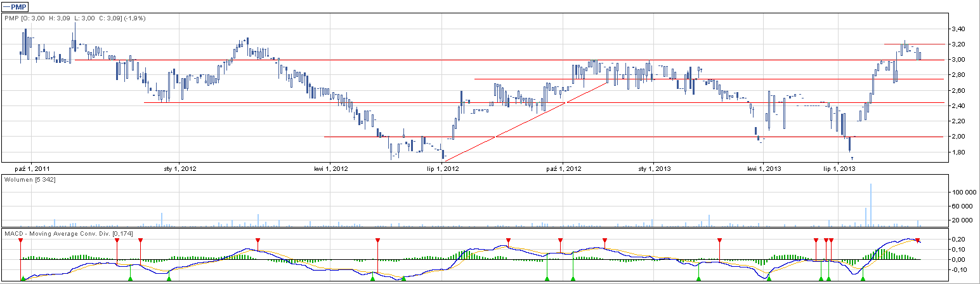980x284 pixels.
Task: Click the 2,40 price axis value
Action: point(957,106)
